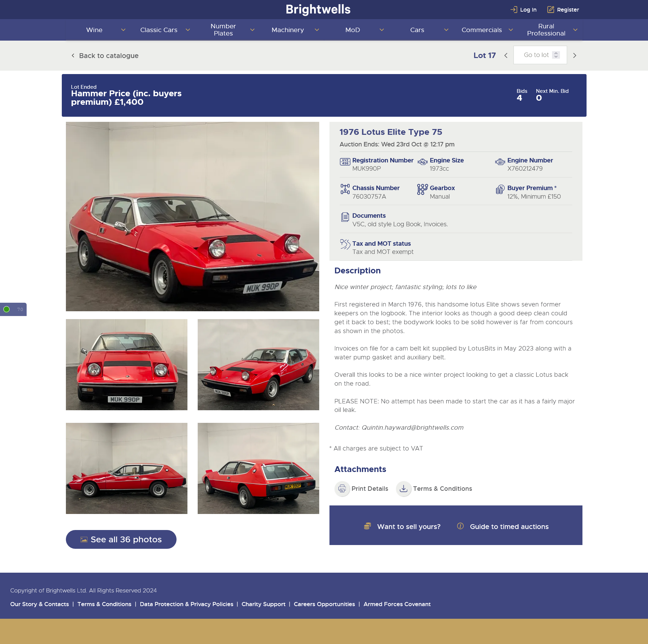Viewport: 648px width, 644px height.
Task: Expand the Number Plates menu chevron
Action: (x=252, y=30)
